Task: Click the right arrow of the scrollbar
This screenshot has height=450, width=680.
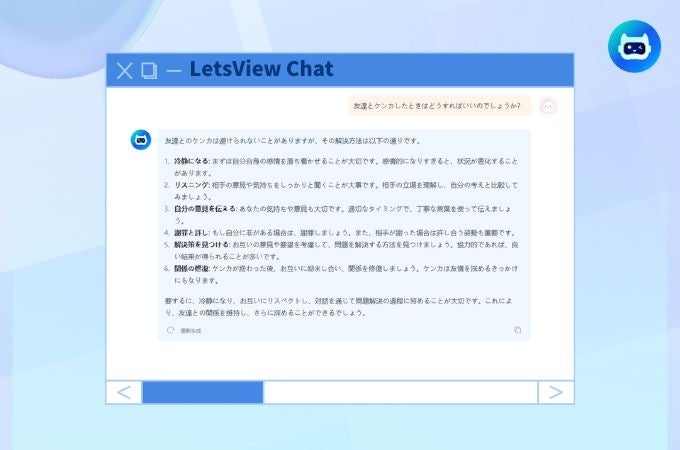Action: pyautogui.click(x=556, y=392)
